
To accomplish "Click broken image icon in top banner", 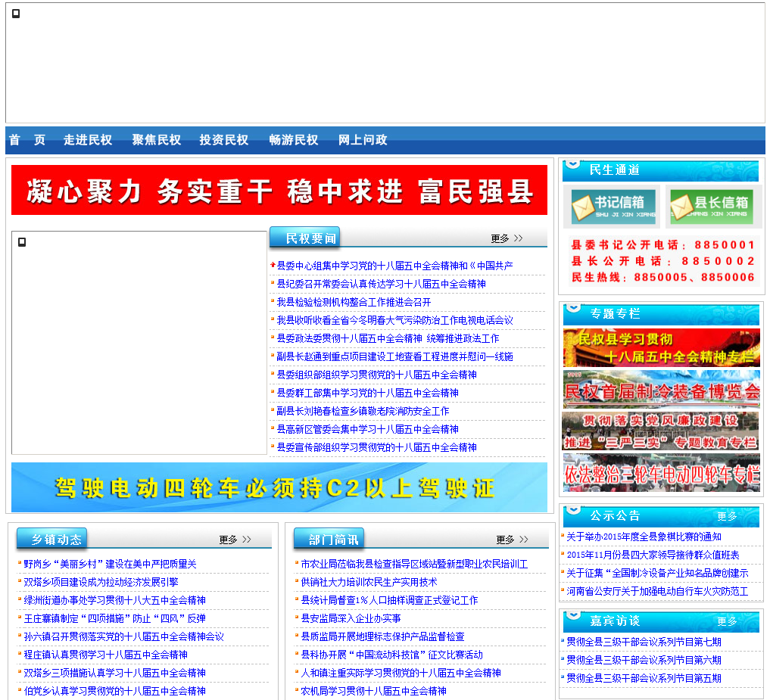I will coord(16,14).
